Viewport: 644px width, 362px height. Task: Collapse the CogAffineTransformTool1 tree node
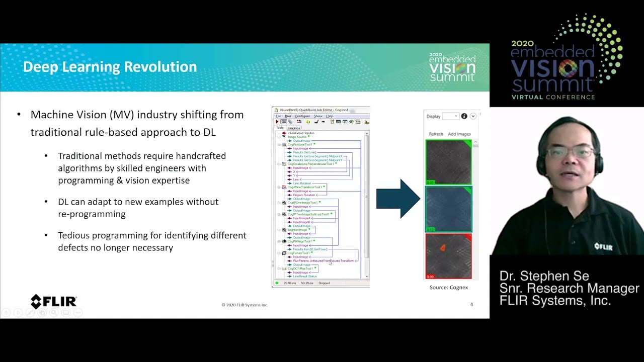pyautogui.click(x=279, y=187)
